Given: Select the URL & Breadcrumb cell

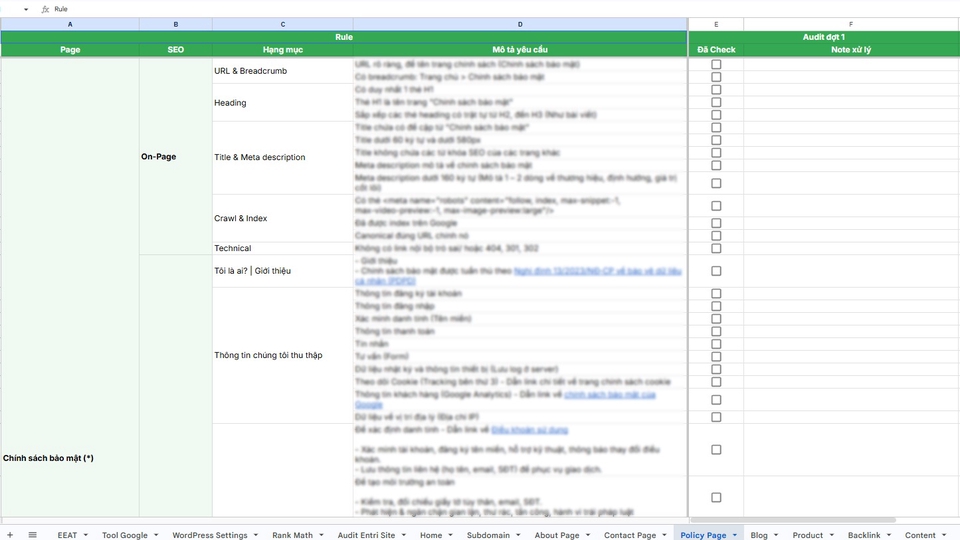Looking at the screenshot, I should 283,70.
